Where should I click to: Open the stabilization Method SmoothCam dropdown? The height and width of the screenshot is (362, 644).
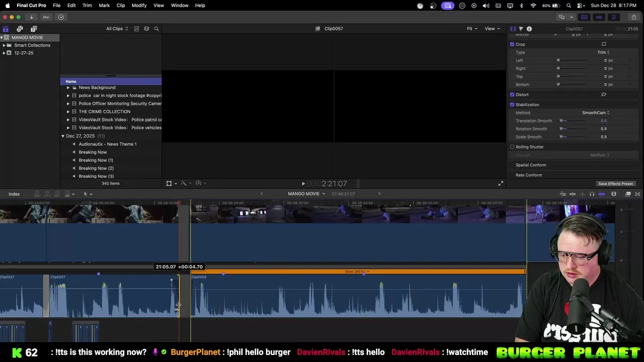pos(596,113)
